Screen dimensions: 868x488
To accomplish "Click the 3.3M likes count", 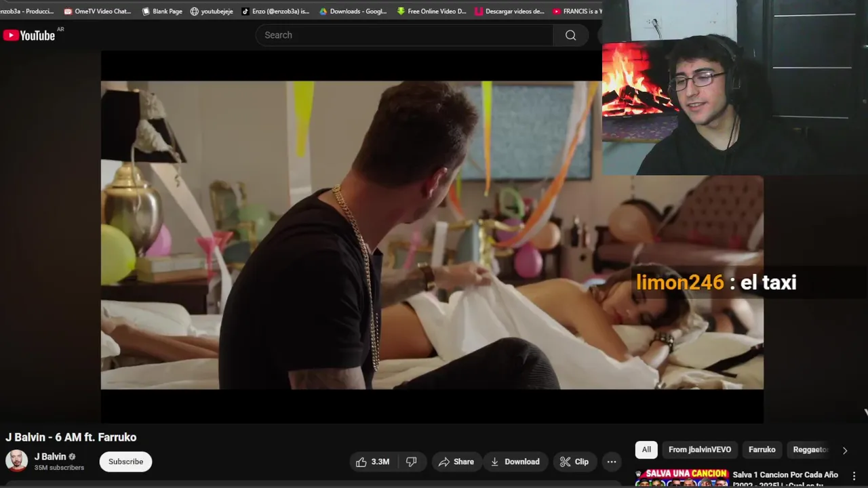I will pyautogui.click(x=380, y=462).
